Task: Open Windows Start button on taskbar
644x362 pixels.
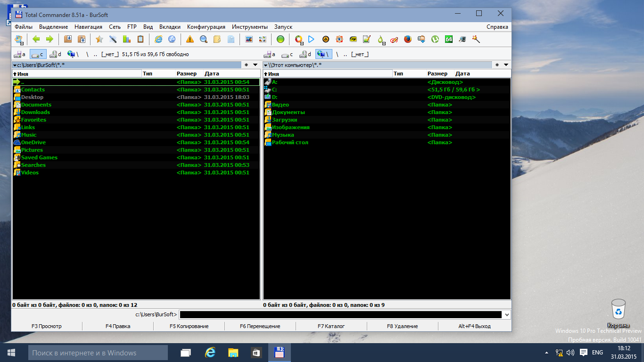Action: tap(11, 353)
